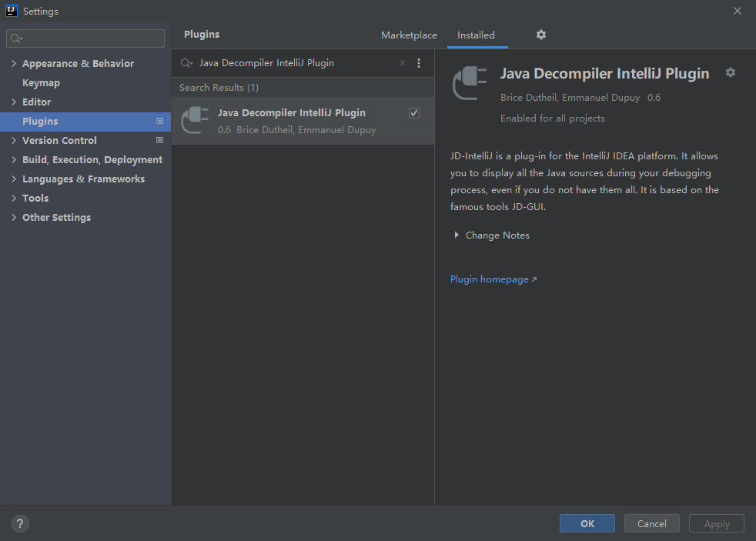Click the Plugins panel heading
Image resolution: width=756 pixels, height=541 pixels.
(202, 34)
